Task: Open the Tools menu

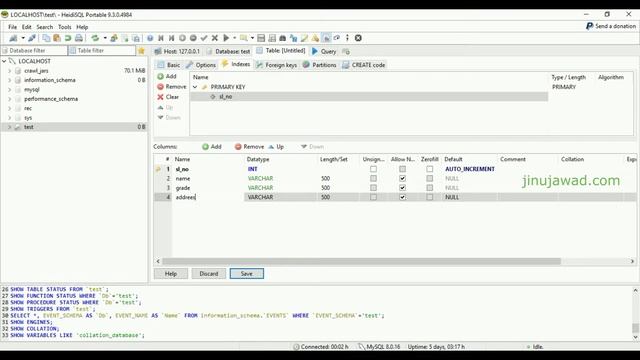Action: pyautogui.click(x=64, y=27)
